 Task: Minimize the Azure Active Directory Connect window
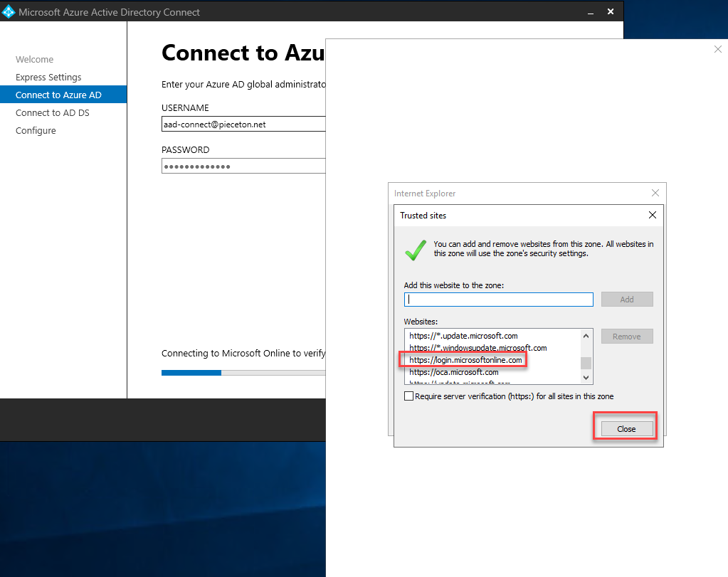591,12
